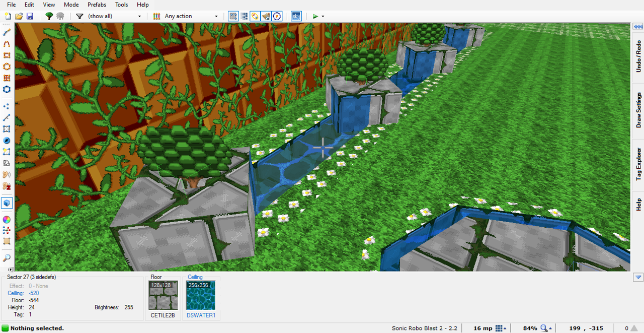The image size is (644, 333).
Task: Open the zoom level menu arrow
Action: pyautogui.click(x=551, y=328)
